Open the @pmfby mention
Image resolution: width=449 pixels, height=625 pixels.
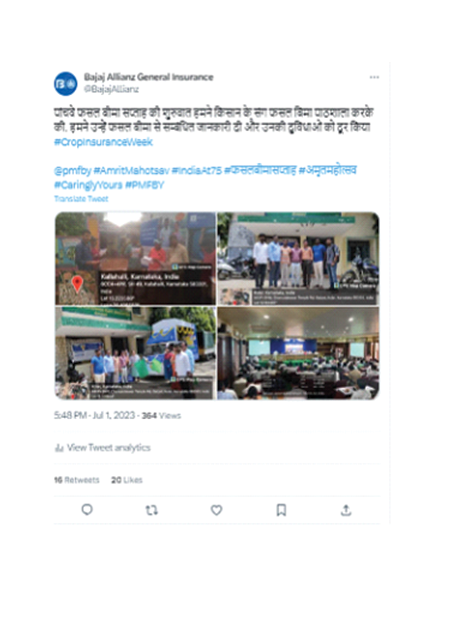click(73, 171)
